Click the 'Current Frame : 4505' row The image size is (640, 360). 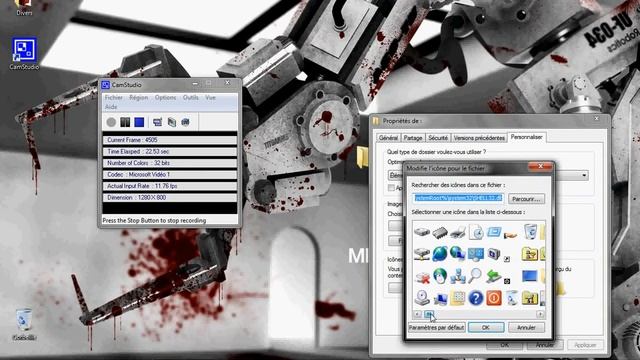point(169,140)
